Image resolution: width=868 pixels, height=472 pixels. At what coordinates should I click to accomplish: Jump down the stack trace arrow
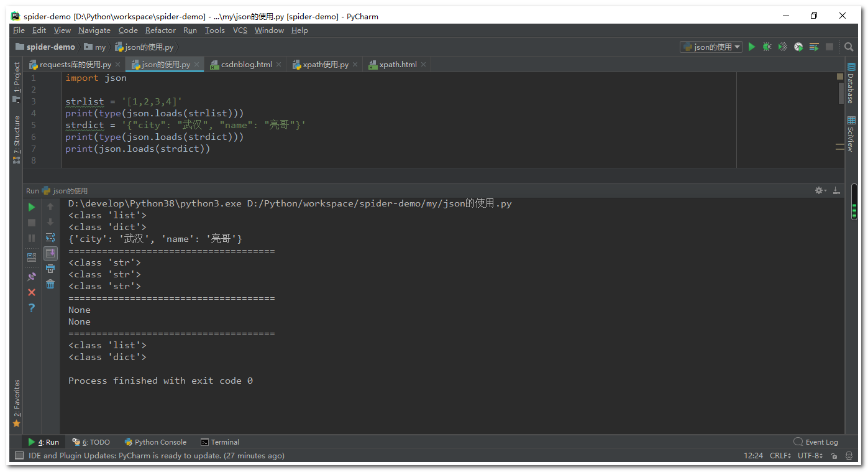coord(50,223)
